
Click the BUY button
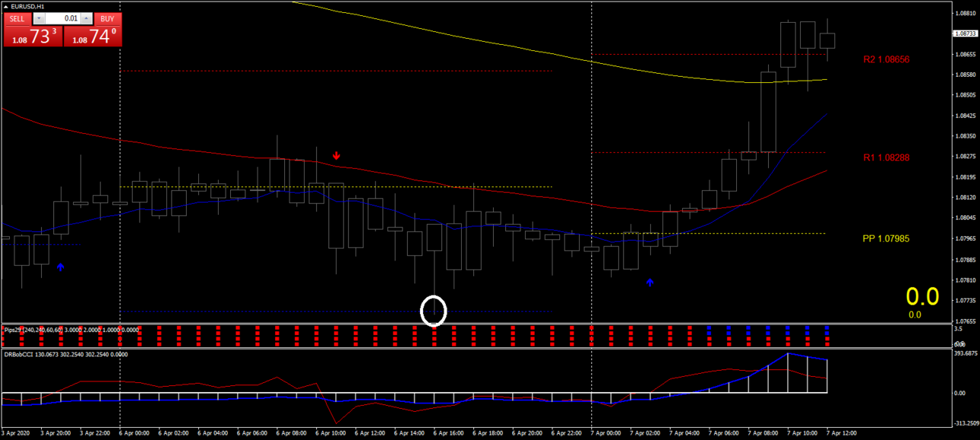(x=108, y=18)
